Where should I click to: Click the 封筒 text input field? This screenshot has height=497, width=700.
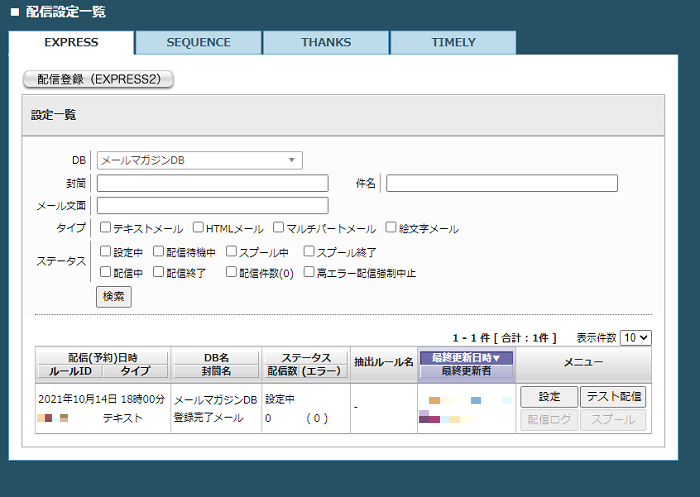click(212, 183)
